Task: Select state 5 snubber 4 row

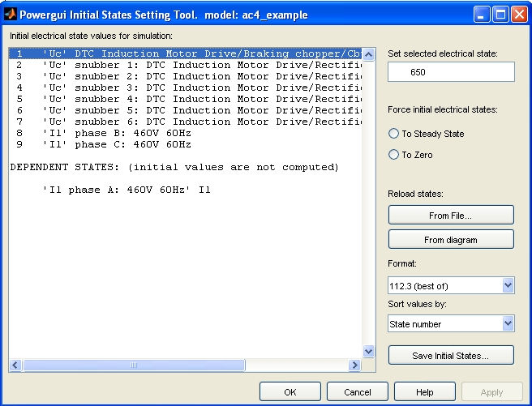Action: 185,99
